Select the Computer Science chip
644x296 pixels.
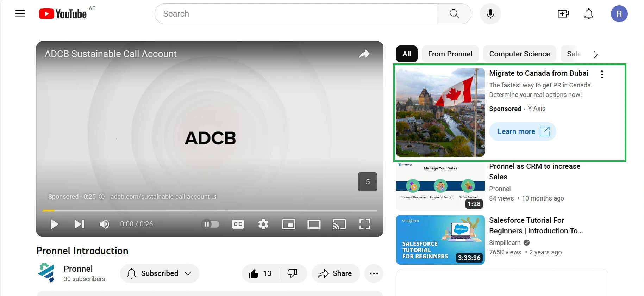pyautogui.click(x=519, y=54)
